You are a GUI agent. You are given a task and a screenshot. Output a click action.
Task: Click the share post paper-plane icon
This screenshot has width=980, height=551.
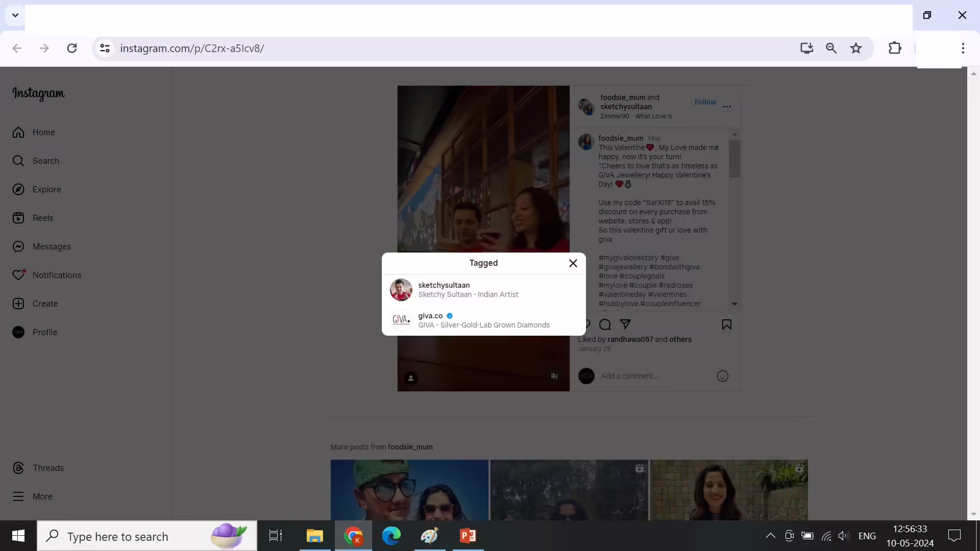coord(625,324)
